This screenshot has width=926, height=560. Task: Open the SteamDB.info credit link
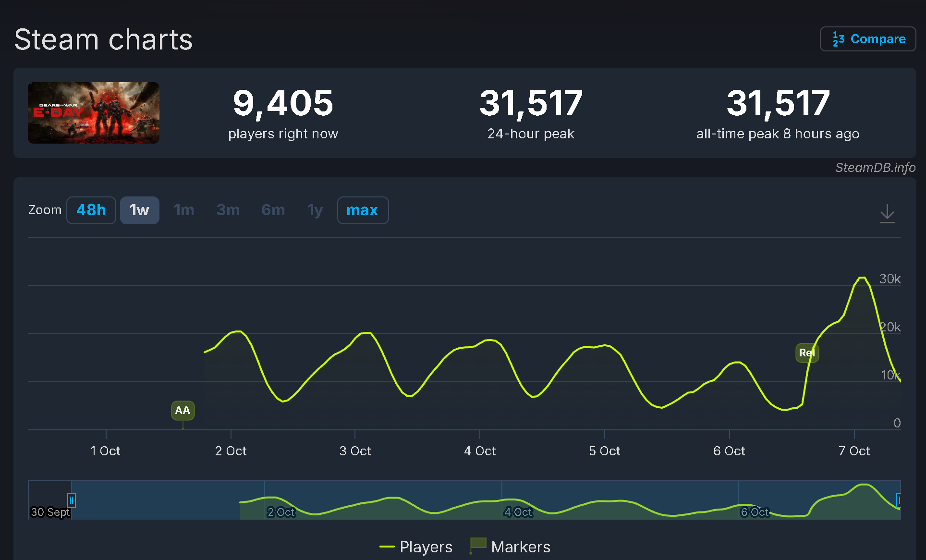click(875, 168)
